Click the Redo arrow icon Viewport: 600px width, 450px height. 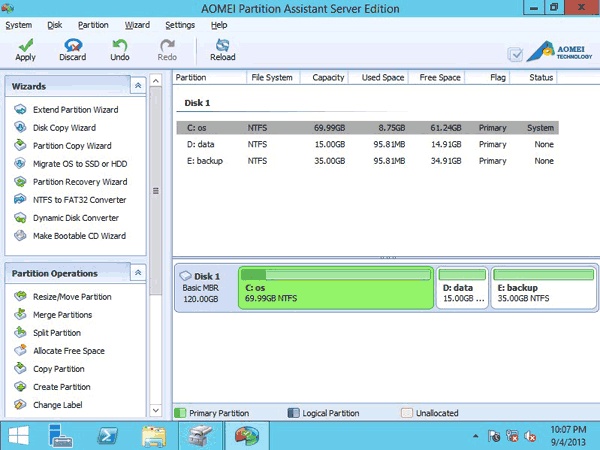click(x=167, y=45)
